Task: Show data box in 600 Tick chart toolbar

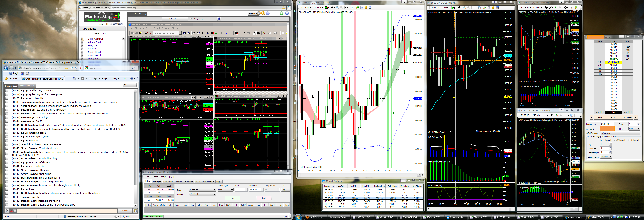Action: coord(370,8)
